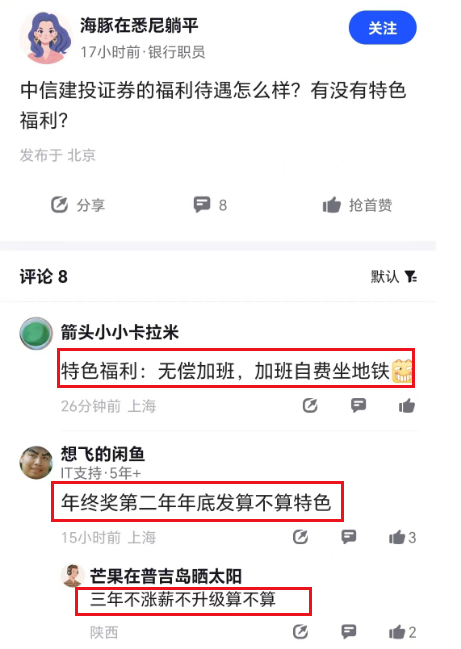Viewport: 461px width, 649px height.
Task: Like 想飞的闲鱼's comment with 3 likes
Action: (x=402, y=537)
